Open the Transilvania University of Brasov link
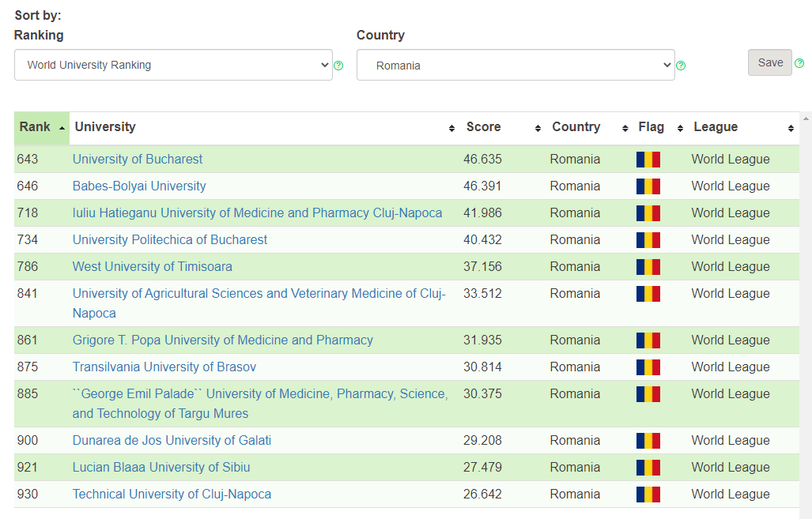This screenshot has width=812, height=519. [164, 367]
